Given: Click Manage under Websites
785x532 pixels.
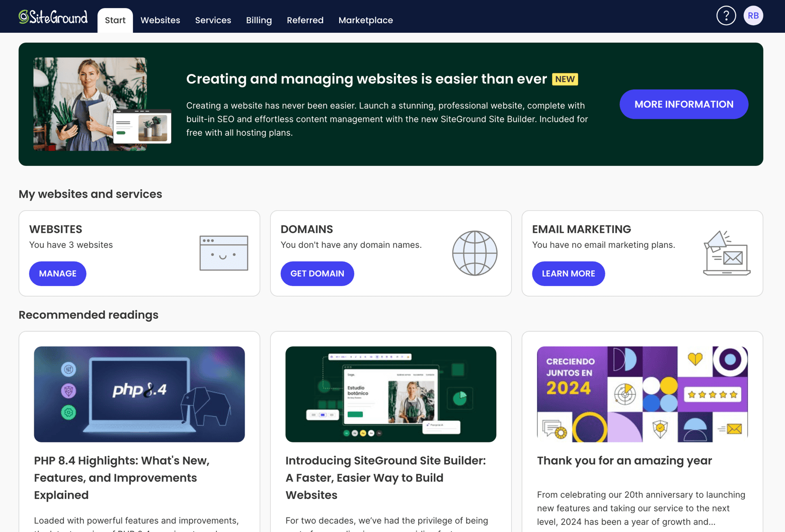Looking at the screenshot, I should [58, 274].
